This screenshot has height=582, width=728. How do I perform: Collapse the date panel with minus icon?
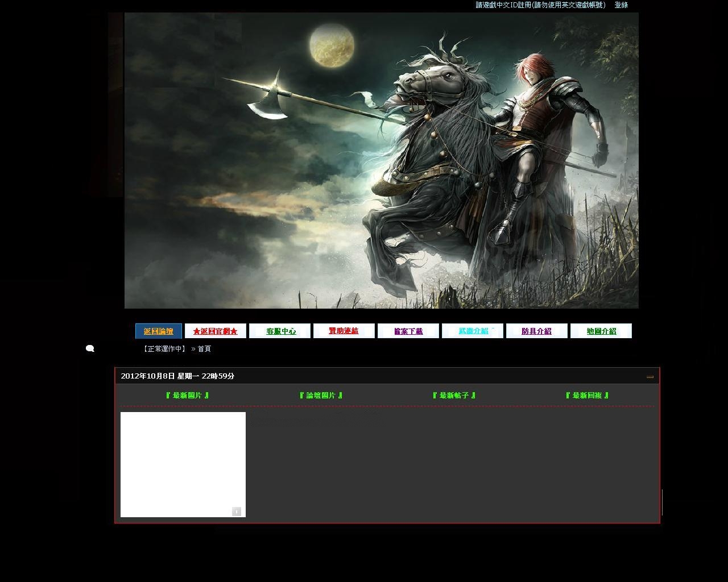650,376
